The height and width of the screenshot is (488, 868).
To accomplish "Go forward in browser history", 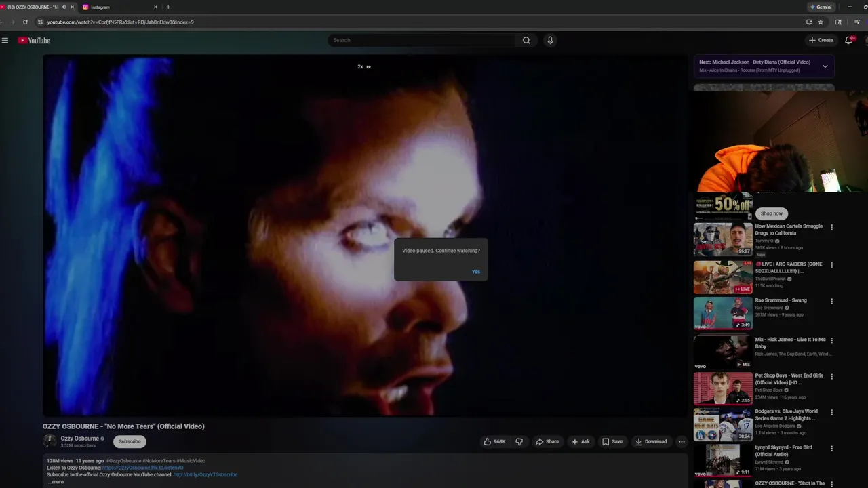I will point(12,22).
